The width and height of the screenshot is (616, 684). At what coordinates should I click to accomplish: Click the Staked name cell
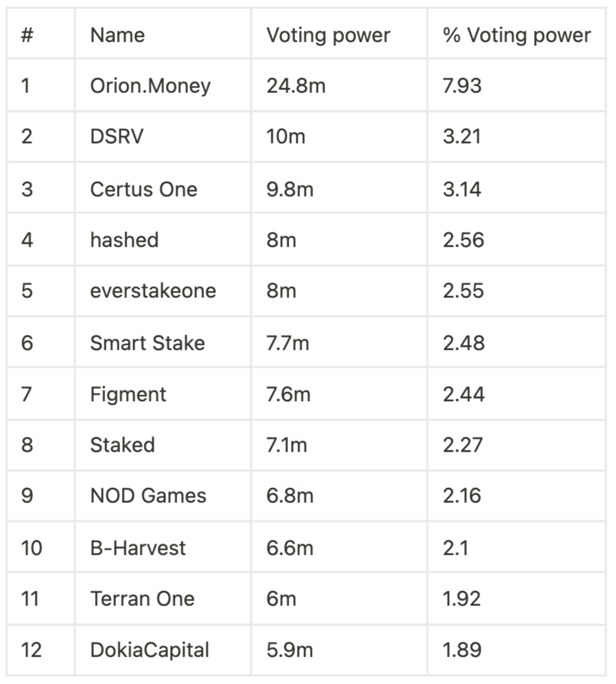(x=123, y=446)
